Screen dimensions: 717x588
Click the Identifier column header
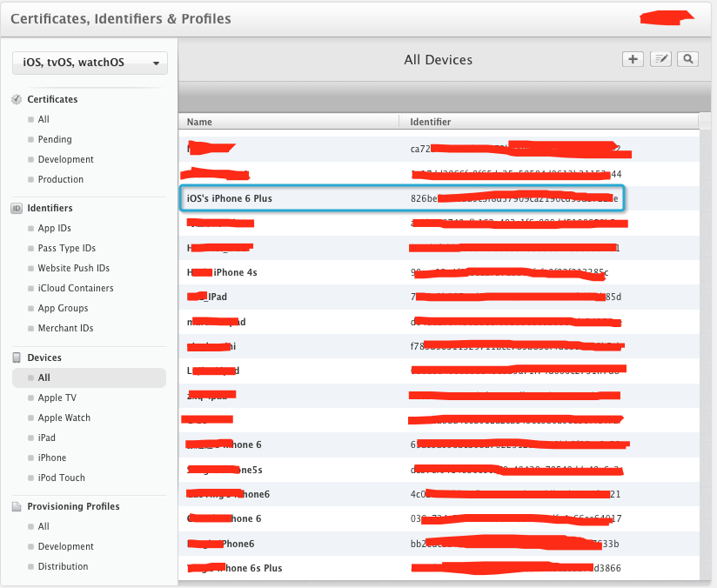pyautogui.click(x=431, y=122)
